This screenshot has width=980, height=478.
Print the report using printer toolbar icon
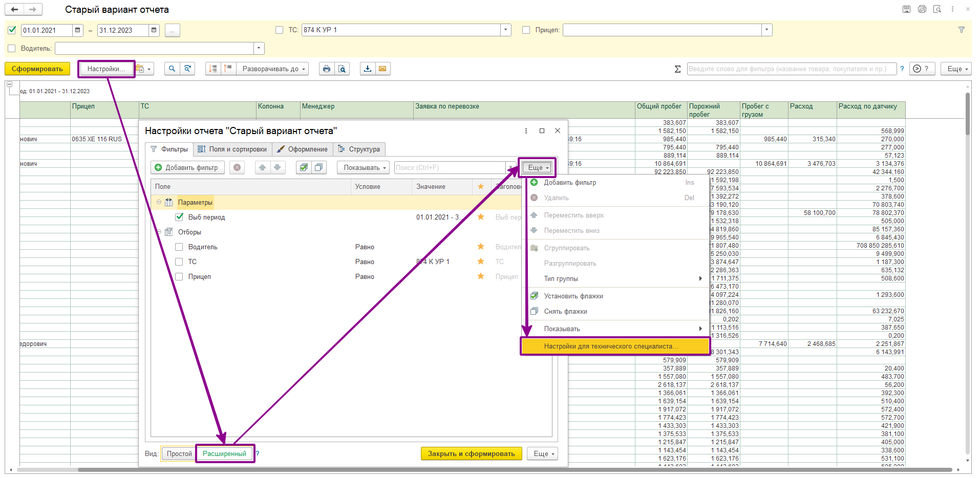327,69
